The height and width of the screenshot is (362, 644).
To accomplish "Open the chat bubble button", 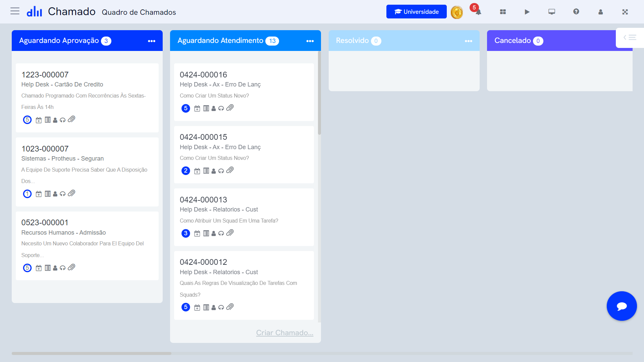I will point(622,306).
